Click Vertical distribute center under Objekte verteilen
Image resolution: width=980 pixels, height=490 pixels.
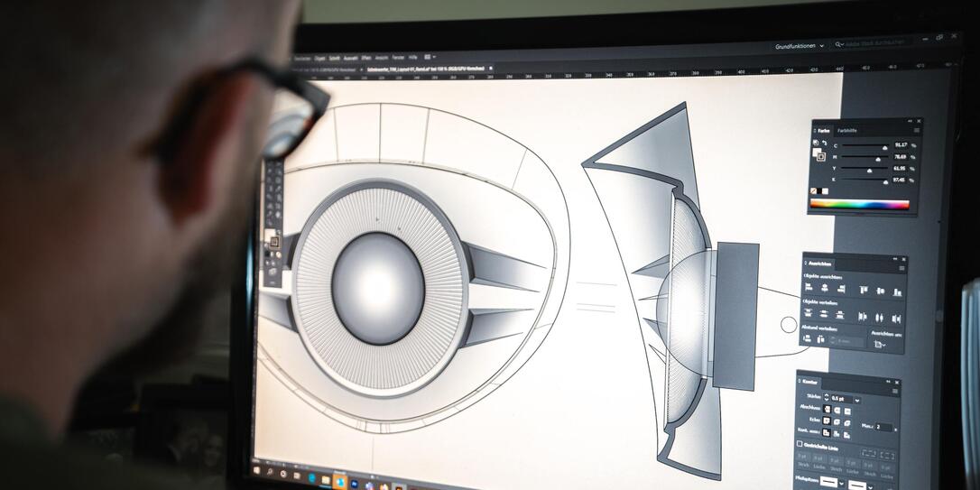(824, 313)
